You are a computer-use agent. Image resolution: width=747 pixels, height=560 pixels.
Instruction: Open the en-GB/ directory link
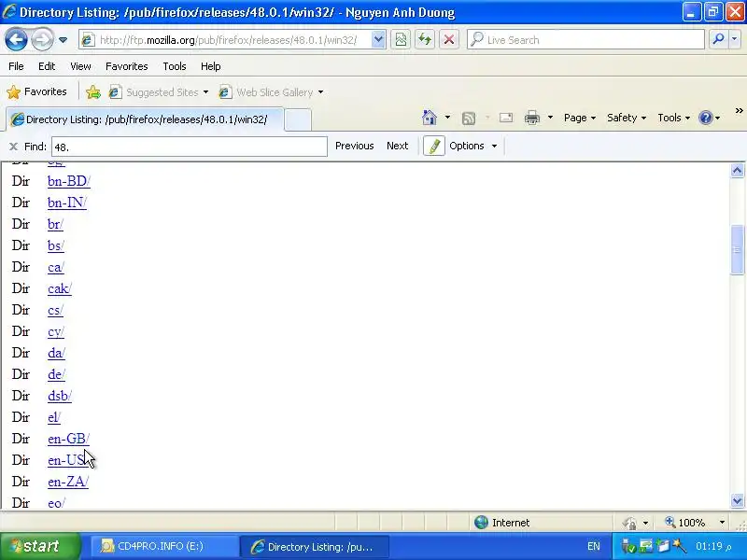(68, 439)
